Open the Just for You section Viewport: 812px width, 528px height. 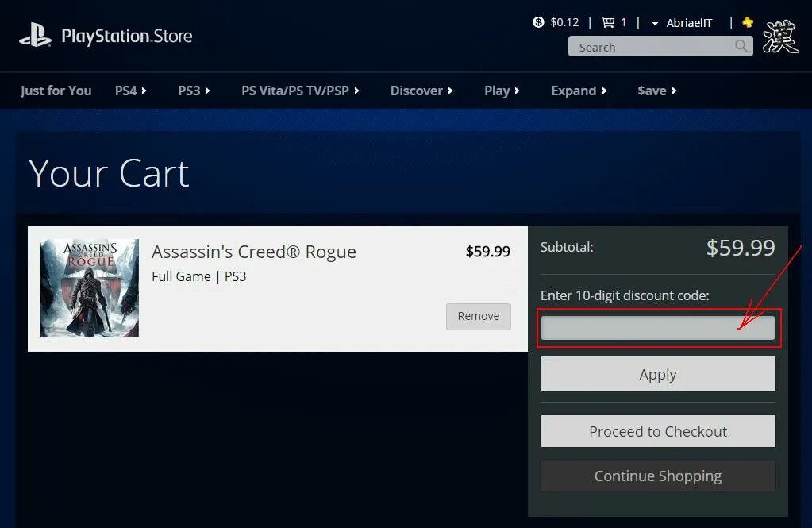(56, 91)
